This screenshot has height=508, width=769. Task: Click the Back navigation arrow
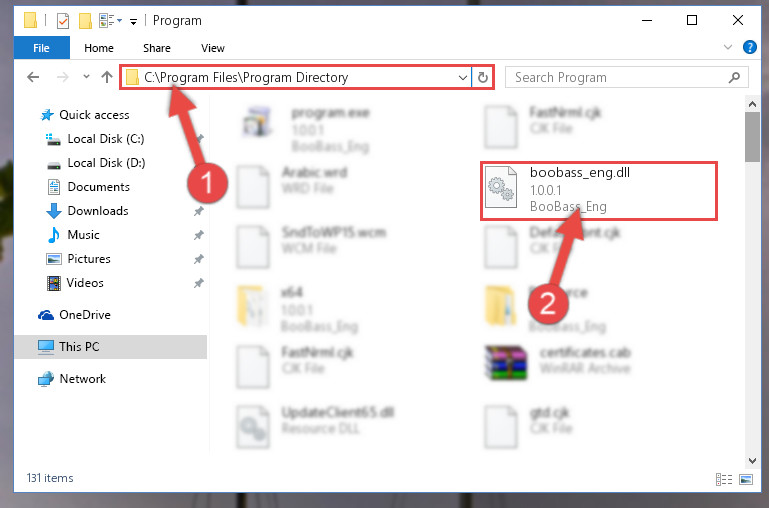point(33,77)
